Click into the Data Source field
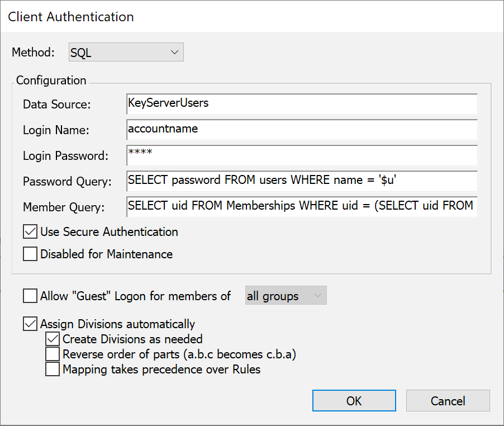The width and height of the screenshot is (504, 426). pyautogui.click(x=302, y=103)
